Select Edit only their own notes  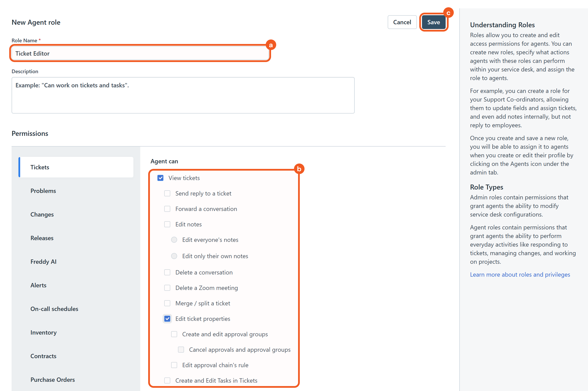click(x=174, y=256)
